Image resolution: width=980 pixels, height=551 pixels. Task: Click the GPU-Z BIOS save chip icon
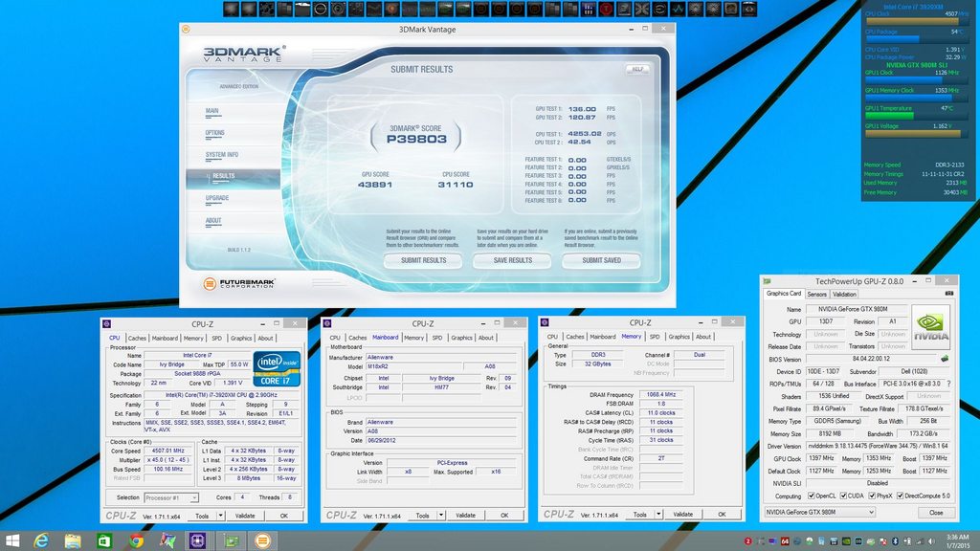(x=945, y=359)
